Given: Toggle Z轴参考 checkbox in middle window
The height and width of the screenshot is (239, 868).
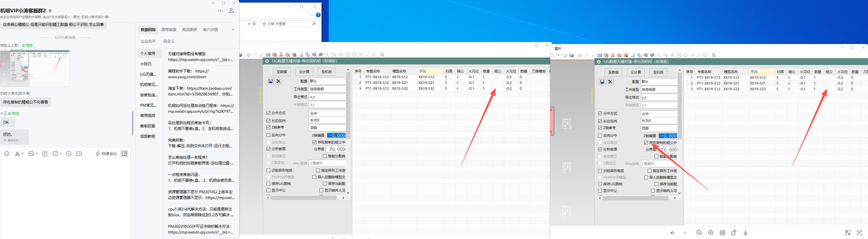Looking at the screenshot, I should point(268,128).
